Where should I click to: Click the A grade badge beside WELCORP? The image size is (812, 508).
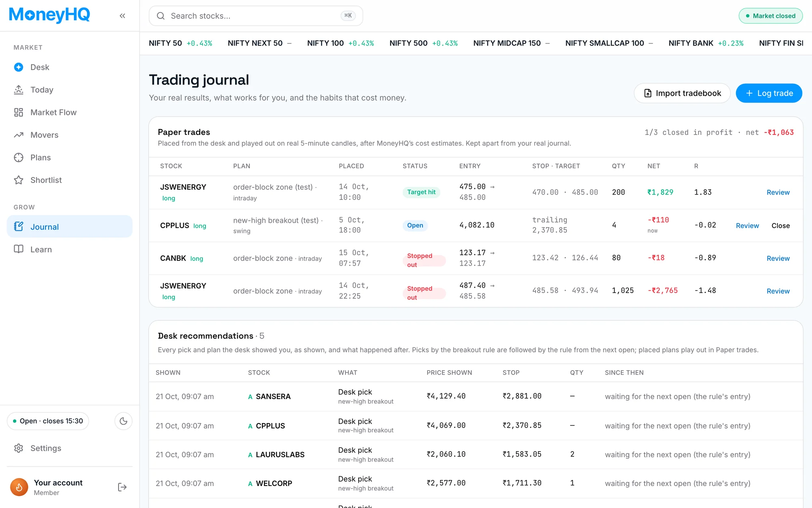click(250, 484)
